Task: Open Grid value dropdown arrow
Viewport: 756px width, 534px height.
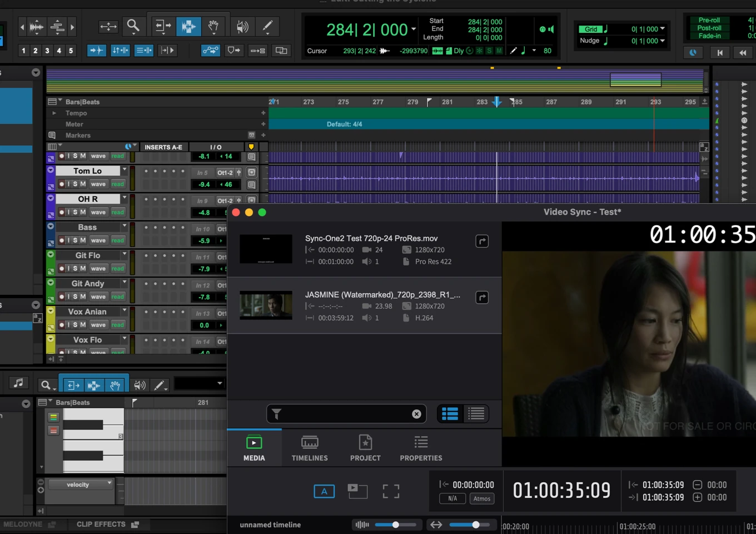Action: [662, 29]
